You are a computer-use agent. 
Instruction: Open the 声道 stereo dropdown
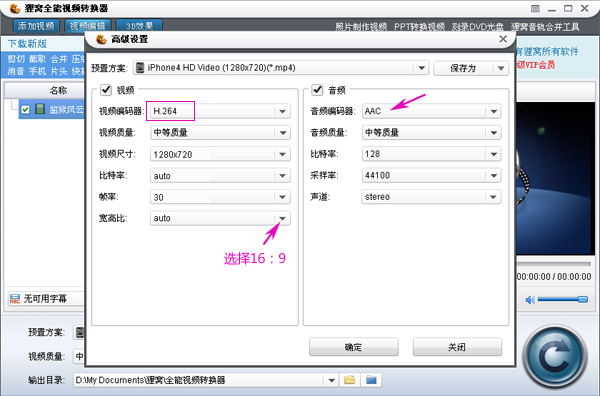[494, 197]
